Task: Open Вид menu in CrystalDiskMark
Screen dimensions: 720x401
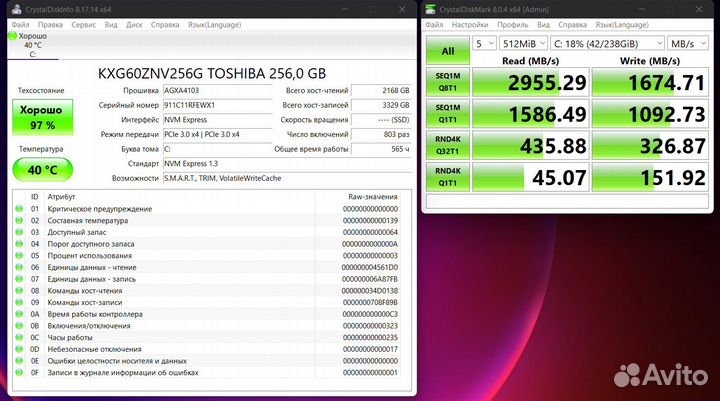Action: pyautogui.click(x=543, y=25)
